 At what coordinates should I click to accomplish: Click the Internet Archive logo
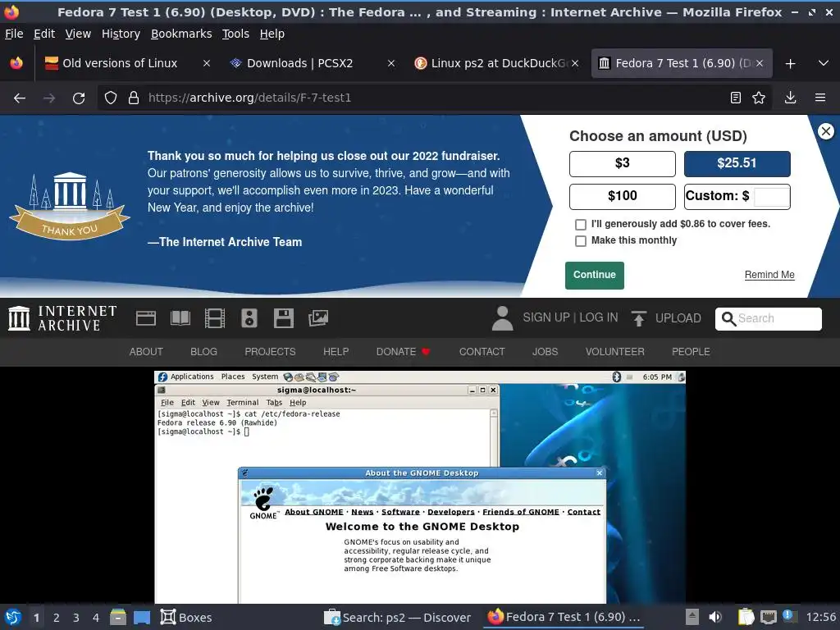(x=62, y=318)
